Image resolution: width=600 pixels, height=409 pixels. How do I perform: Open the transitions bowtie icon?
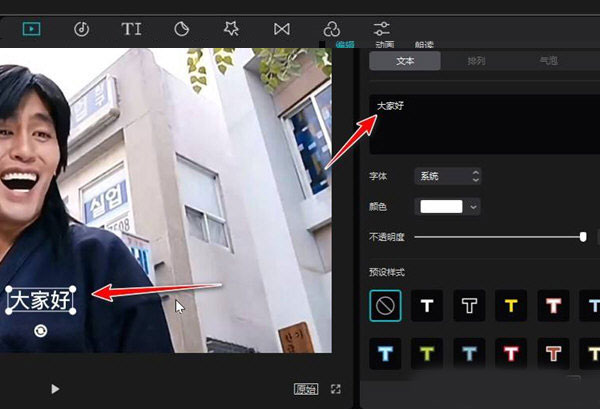click(x=282, y=29)
